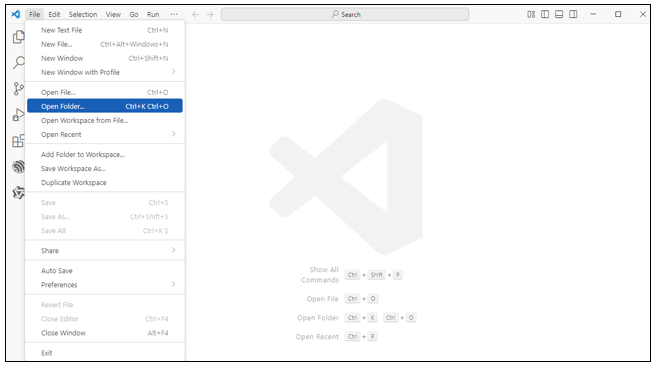This screenshot has height=367, width=656.
Task: Click the spiral extension icon in activity bar
Action: [18, 167]
